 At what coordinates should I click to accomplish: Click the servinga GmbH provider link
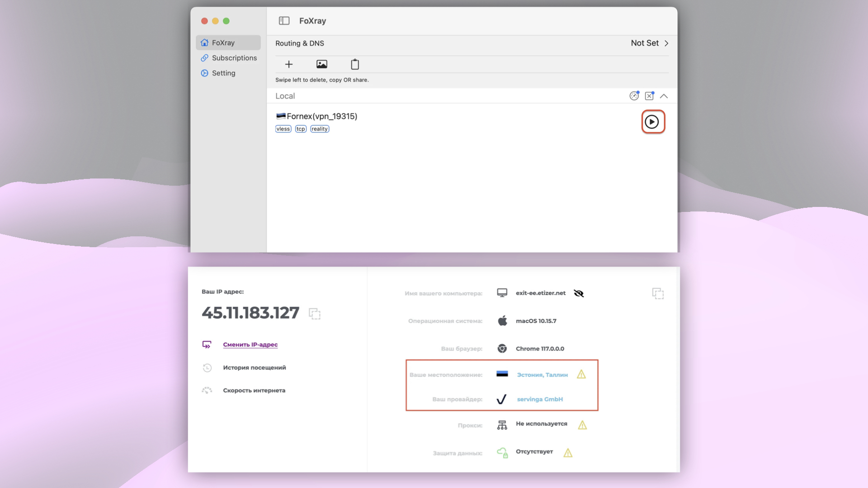(540, 399)
